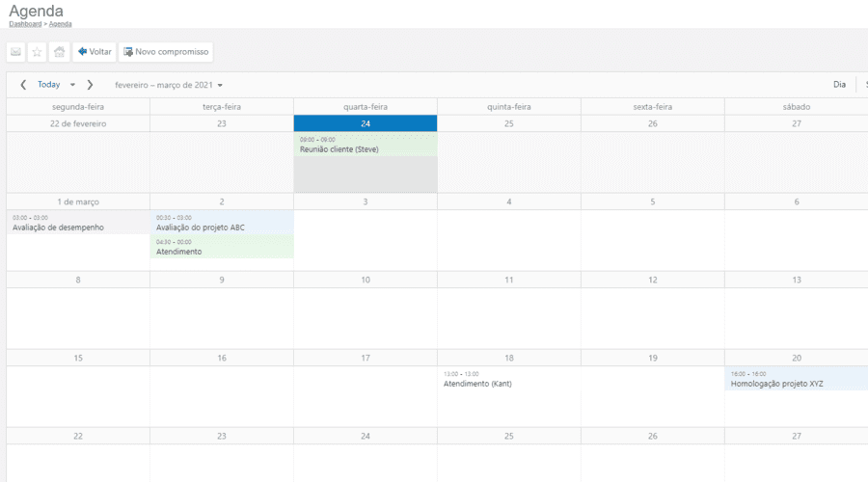The height and width of the screenshot is (482, 868).
Task: Select highlighted day 24 header
Action: coord(366,123)
